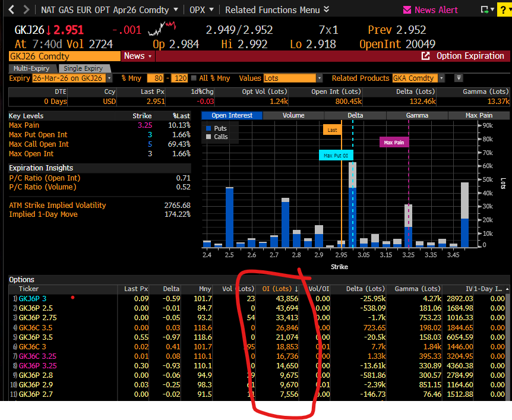Click the sort arrow on OI (Lots)
Viewport: 512px width, 420px height.
coord(296,289)
